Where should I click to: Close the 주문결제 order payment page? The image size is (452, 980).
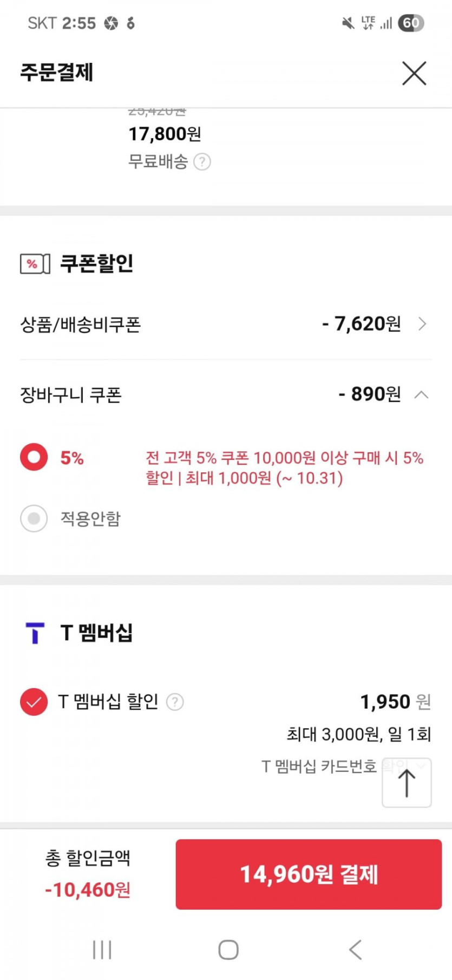(x=414, y=73)
